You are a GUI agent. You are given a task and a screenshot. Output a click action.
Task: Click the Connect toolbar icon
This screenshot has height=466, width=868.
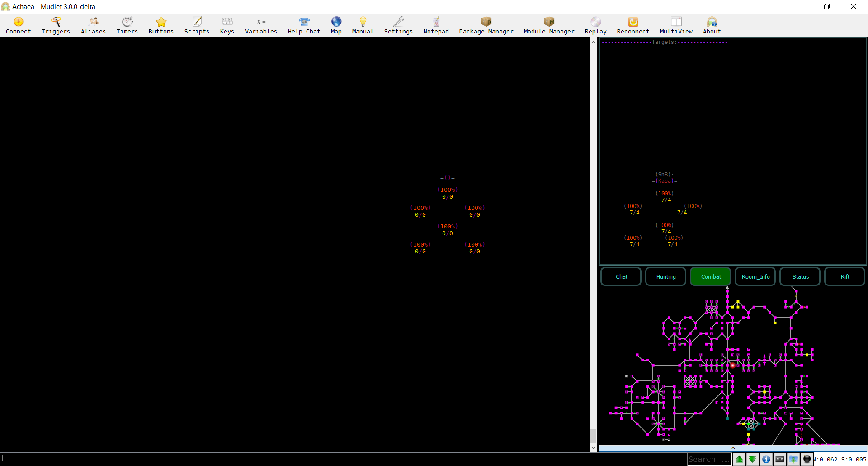(x=19, y=25)
